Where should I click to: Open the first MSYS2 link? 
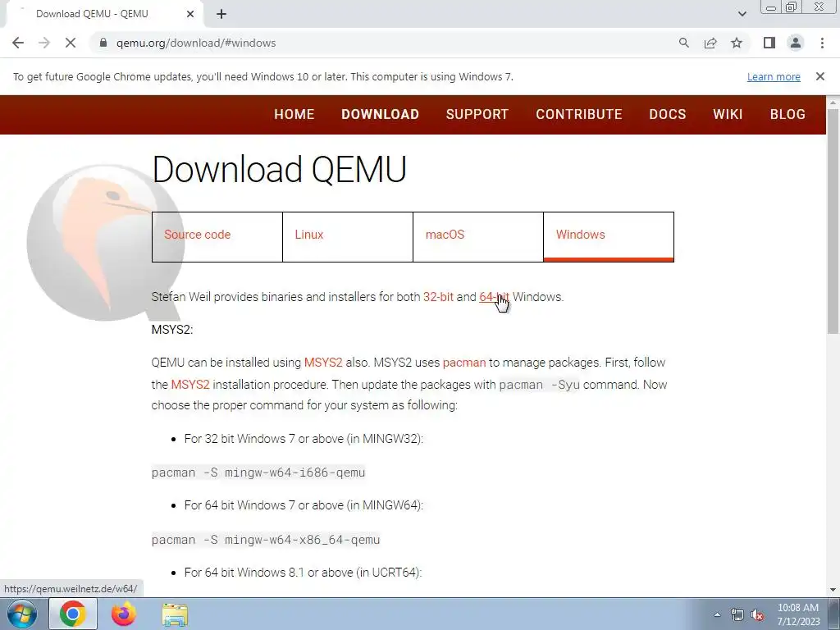[323, 363]
